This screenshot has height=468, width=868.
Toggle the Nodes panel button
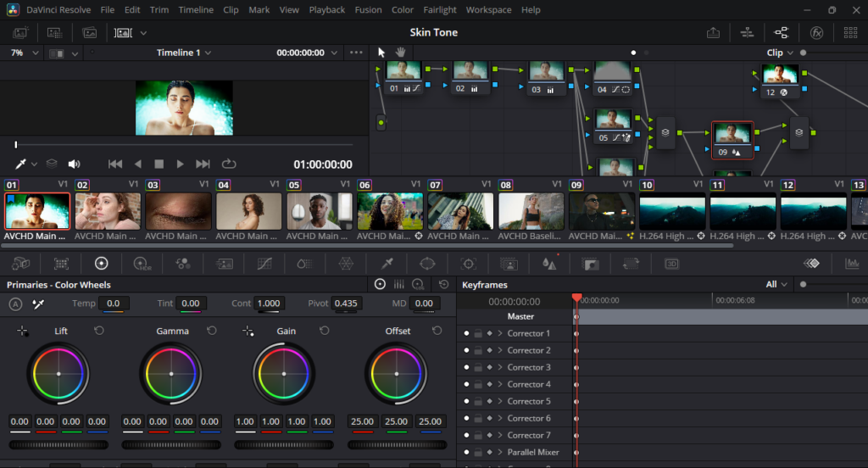(x=781, y=33)
